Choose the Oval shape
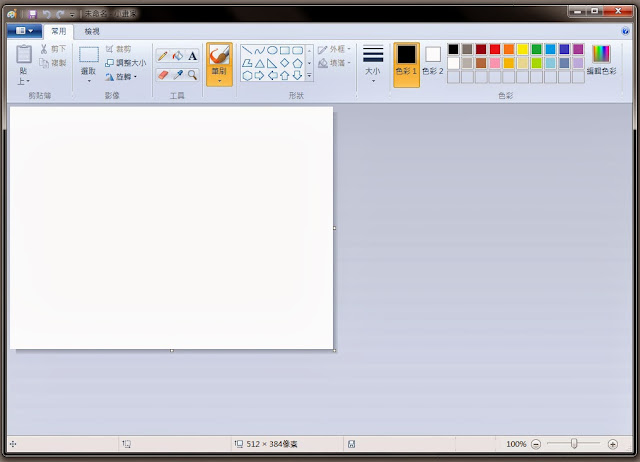The height and width of the screenshot is (462, 640). (272, 51)
